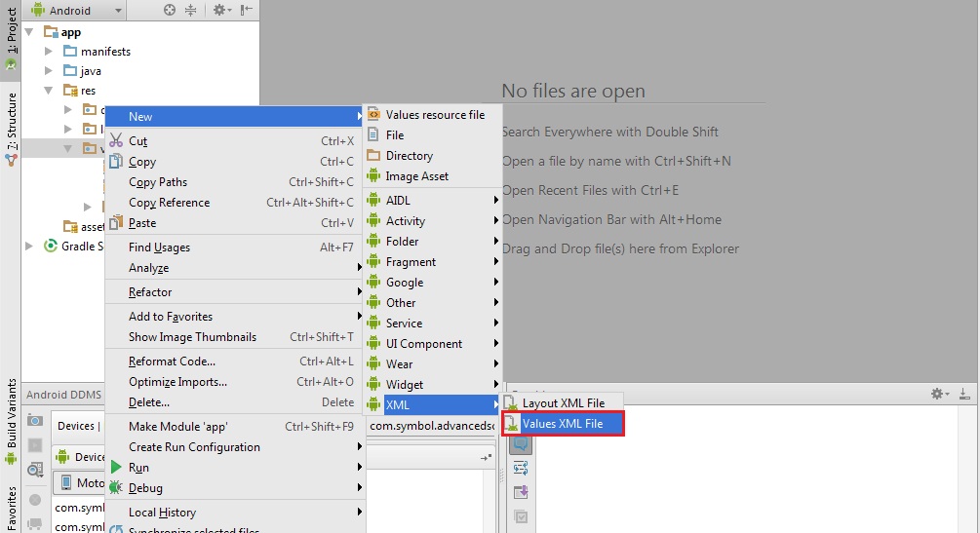Choose Delete... from context menu
980x533 pixels.
(x=149, y=402)
